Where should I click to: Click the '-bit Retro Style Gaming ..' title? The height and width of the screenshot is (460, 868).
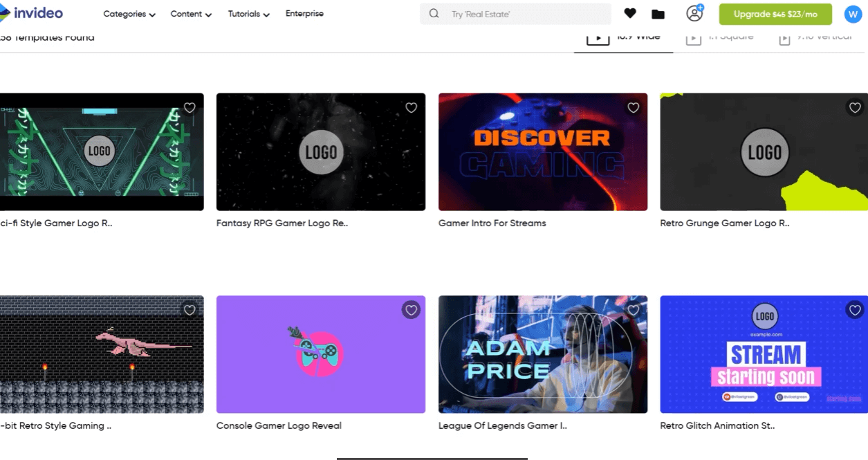pyautogui.click(x=55, y=426)
